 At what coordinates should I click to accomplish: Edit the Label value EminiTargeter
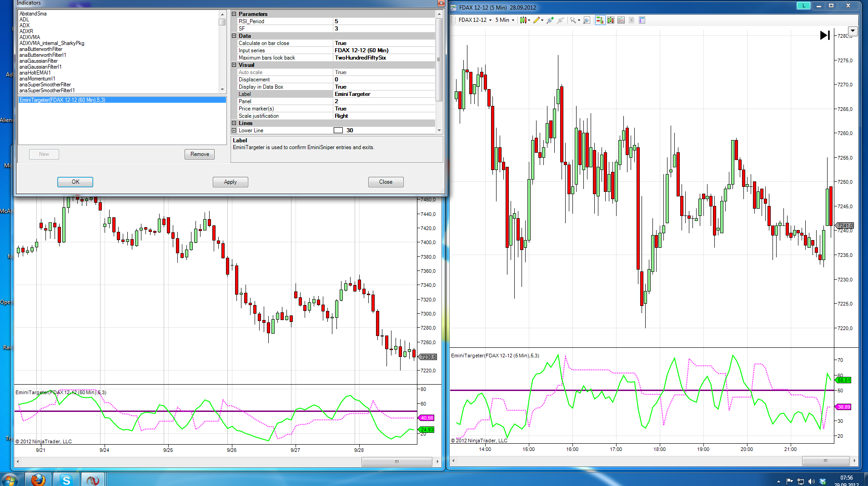(x=384, y=94)
